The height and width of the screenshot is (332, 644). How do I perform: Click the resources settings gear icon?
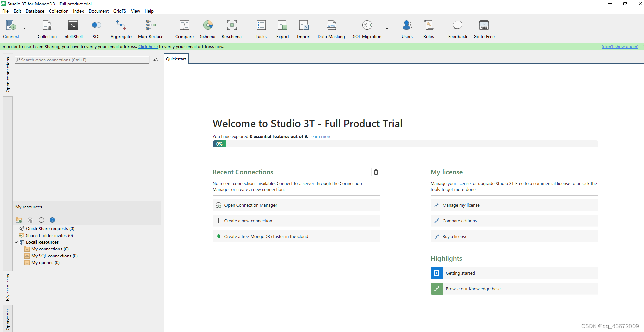click(30, 220)
